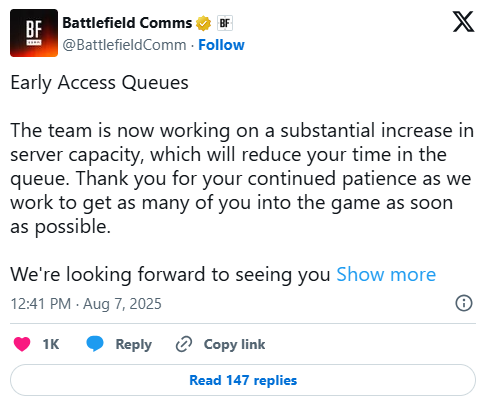The height and width of the screenshot is (406, 487).
Task: Like the tweet with the heart icon
Action: tap(22, 344)
